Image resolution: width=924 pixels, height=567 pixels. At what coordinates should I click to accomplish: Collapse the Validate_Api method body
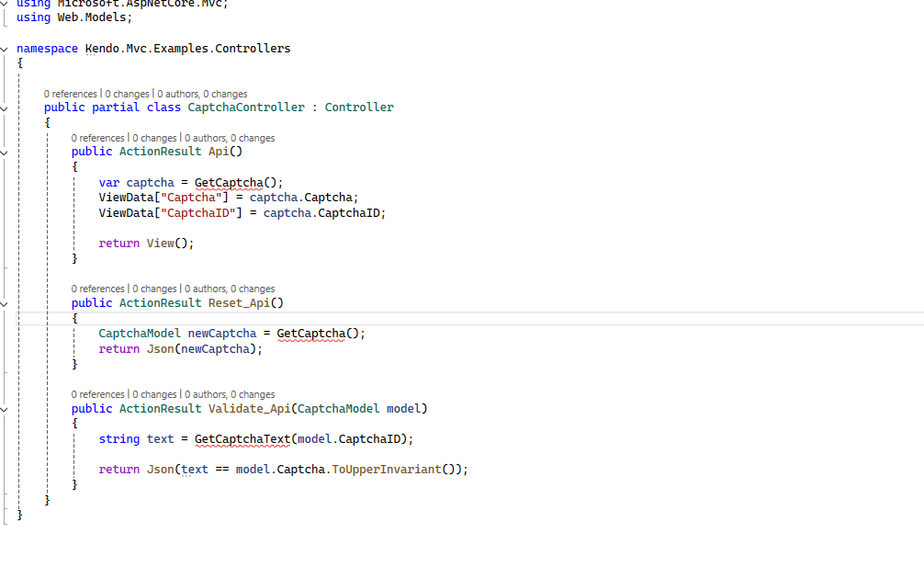[5, 408]
